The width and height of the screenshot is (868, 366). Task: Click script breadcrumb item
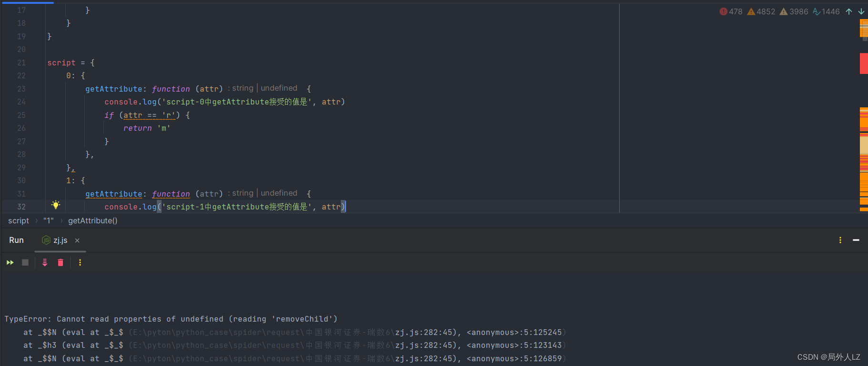click(x=19, y=220)
